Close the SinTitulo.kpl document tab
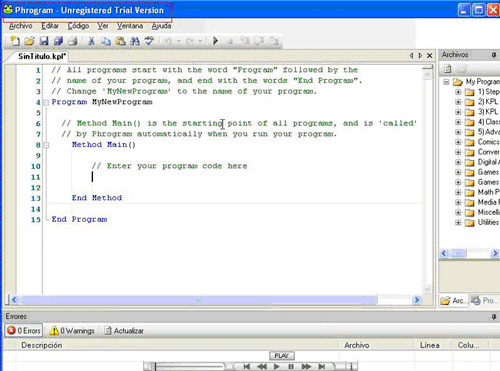The image size is (500, 371). (430, 56)
